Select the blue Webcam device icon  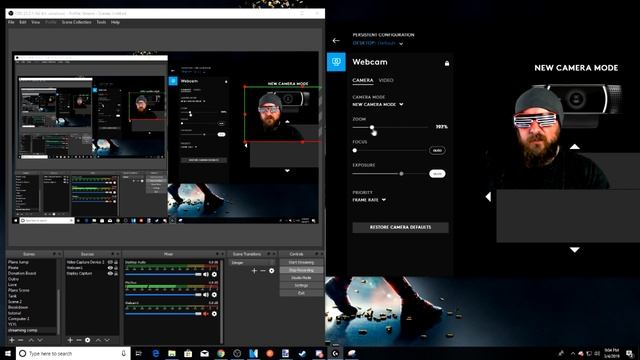point(336,62)
